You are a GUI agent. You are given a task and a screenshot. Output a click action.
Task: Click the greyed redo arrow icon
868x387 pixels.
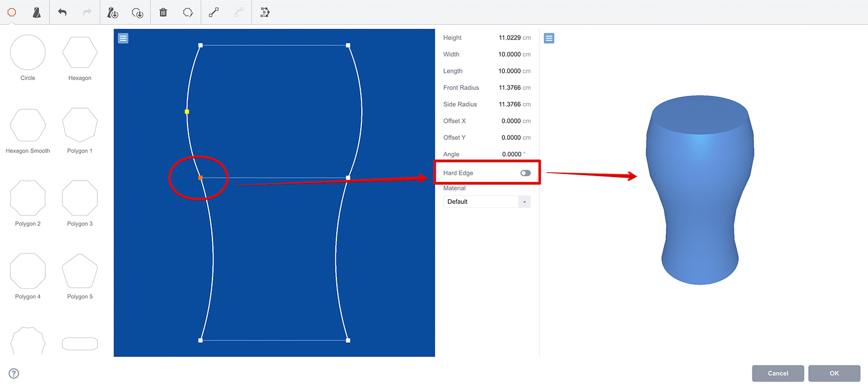(x=87, y=12)
